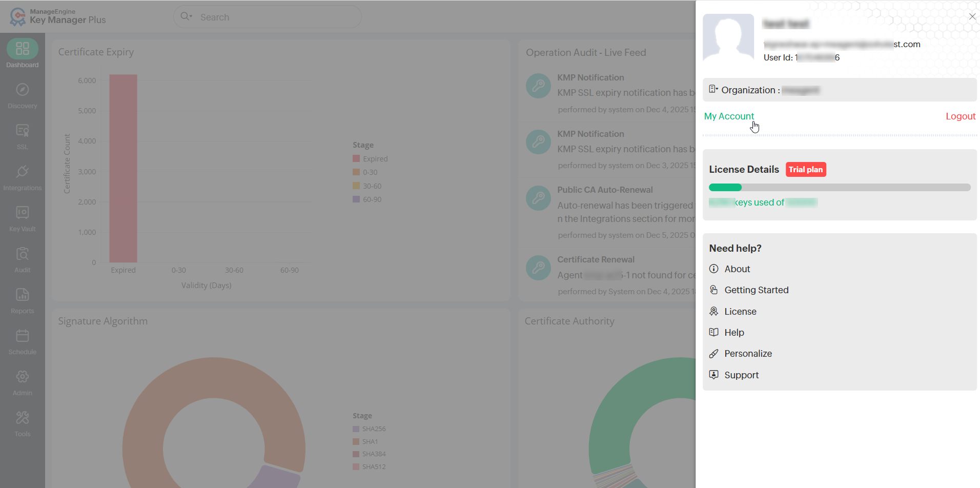Click the License ribbon badge icon

pos(713,311)
